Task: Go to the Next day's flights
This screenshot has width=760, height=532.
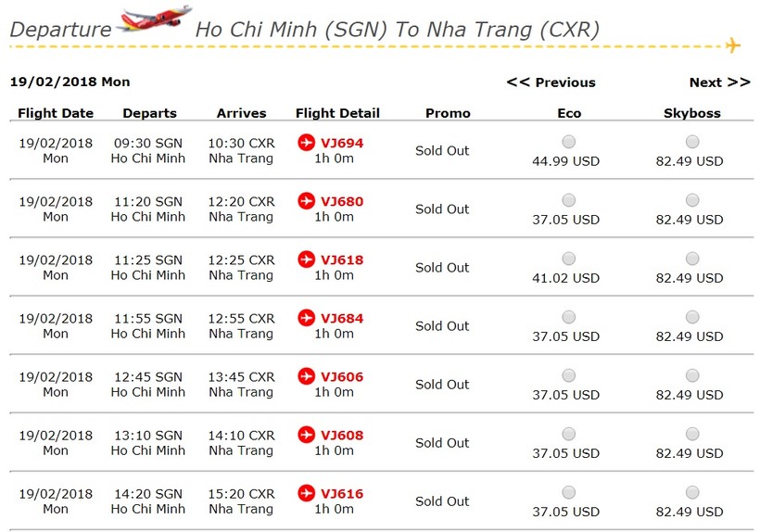Action: tap(719, 82)
